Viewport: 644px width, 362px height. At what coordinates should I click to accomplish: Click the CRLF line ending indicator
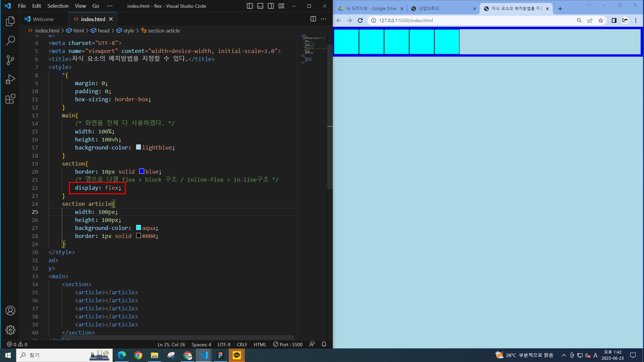tap(242, 345)
